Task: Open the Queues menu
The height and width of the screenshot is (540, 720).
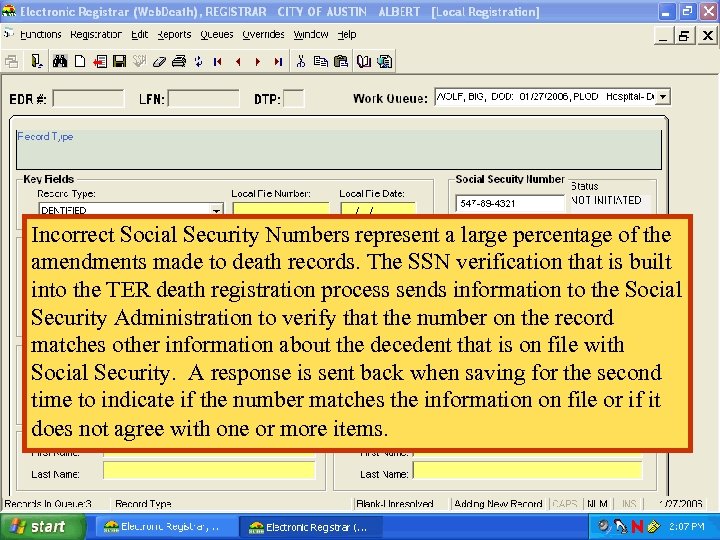Action: tap(217, 34)
